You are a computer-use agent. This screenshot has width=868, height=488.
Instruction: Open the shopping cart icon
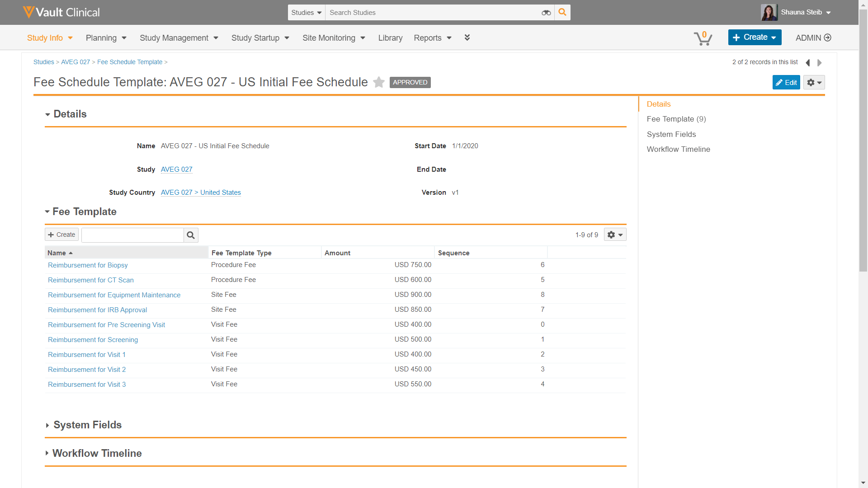tap(703, 38)
